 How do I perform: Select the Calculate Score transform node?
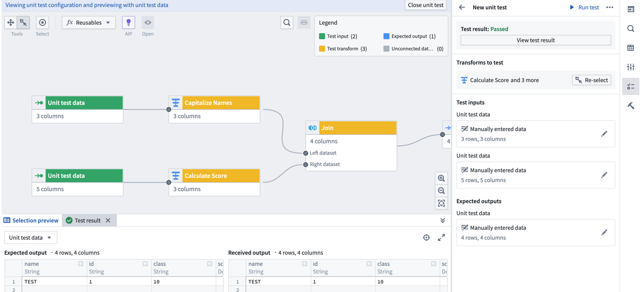[x=214, y=182]
